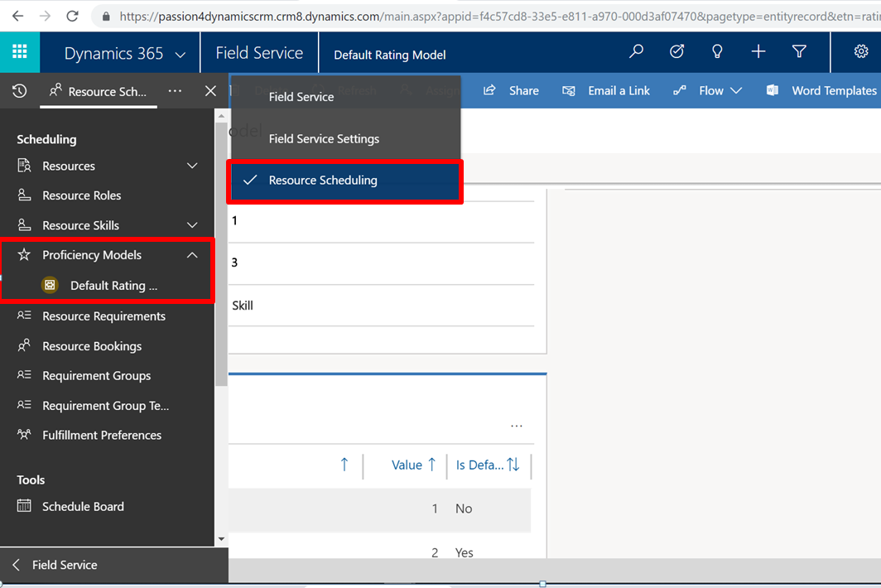The image size is (881, 588).
Task: Open the Dynamics 365 app launcher grid
Action: coord(20,53)
